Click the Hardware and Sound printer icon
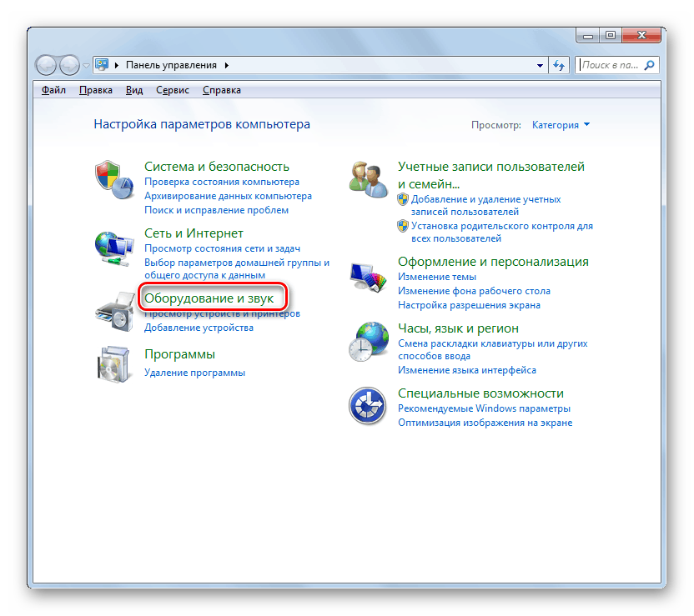The image size is (694, 616). (114, 313)
